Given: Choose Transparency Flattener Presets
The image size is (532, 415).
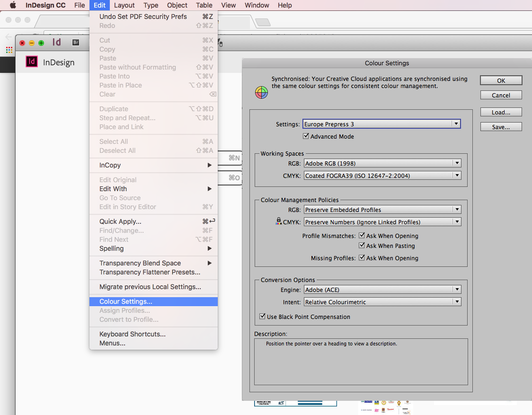Looking at the screenshot, I should [153, 272].
